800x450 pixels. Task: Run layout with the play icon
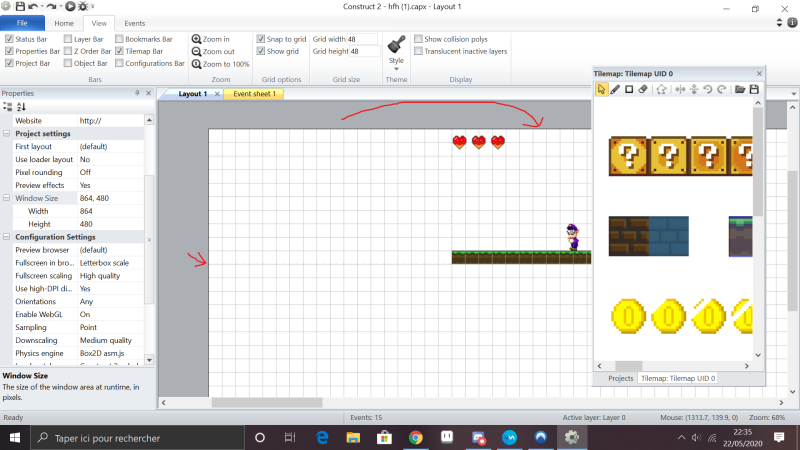click(70, 7)
